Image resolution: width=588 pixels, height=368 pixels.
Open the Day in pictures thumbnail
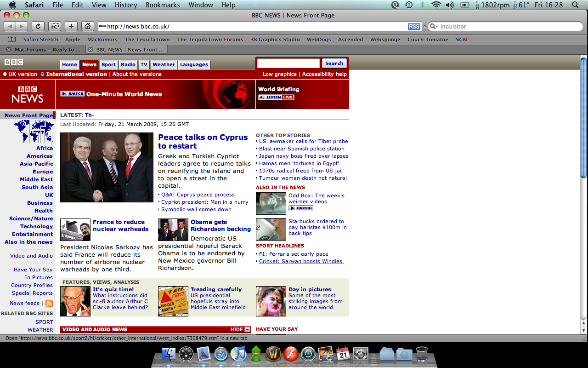point(271,301)
